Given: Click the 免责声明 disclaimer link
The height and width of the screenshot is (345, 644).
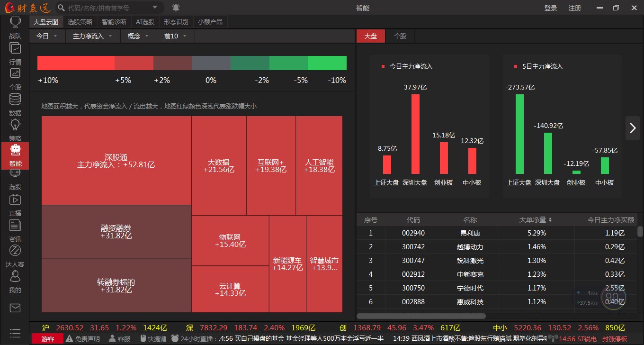Looking at the screenshot, I should tap(83, 339).
